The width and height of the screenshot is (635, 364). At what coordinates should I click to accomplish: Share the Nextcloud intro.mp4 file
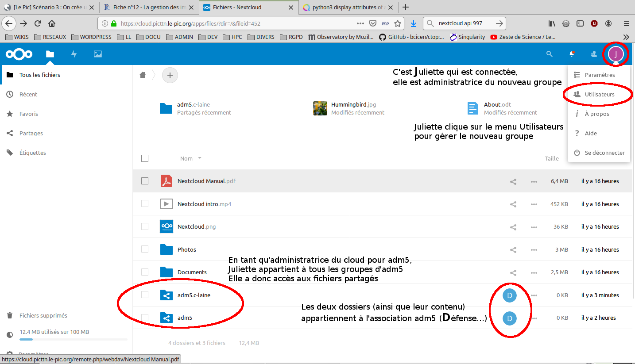pyautogui.click(x=513, y=204)
